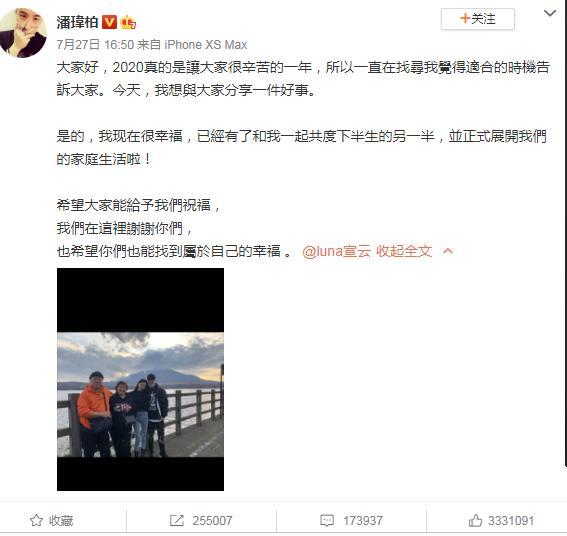
Task: Open the post timestamp 7月27日 16:50
Action: (95, 44)
